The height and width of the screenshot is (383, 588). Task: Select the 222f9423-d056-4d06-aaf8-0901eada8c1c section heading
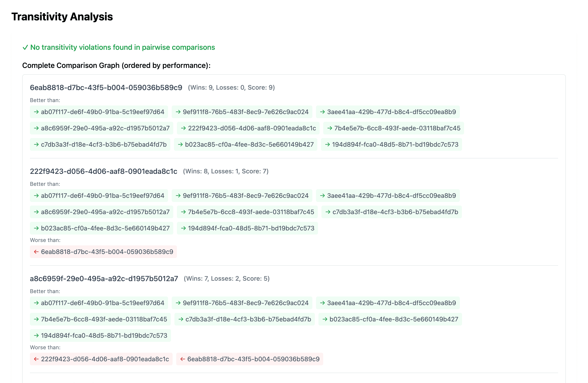click(x=104, y=171)
